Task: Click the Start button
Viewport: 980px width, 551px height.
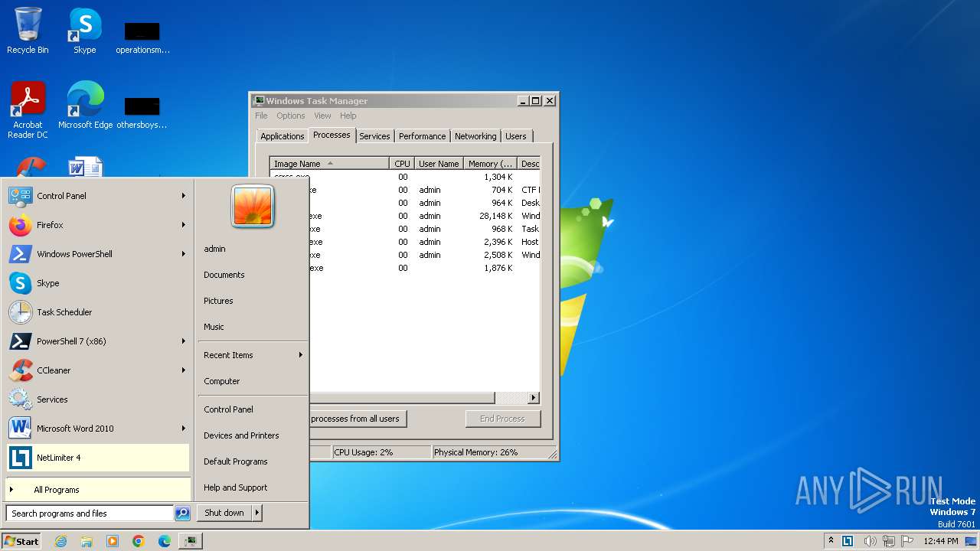Action: point(21,541)
